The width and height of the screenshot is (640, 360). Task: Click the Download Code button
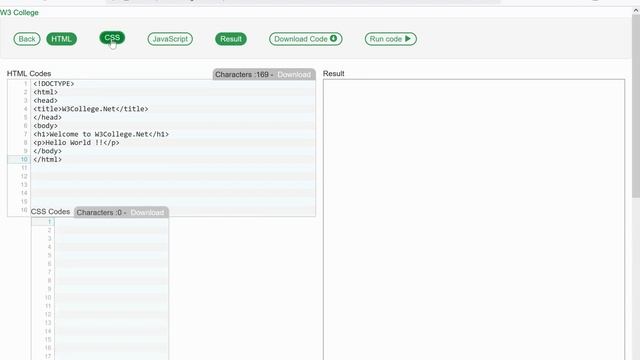pyautogui.click(x=306, y=39)
